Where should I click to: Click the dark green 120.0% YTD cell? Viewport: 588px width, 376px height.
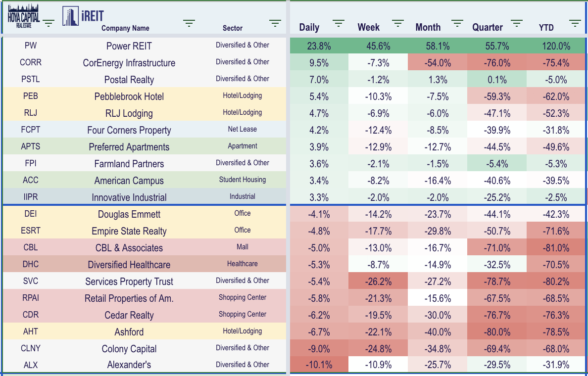pos(556,46)
